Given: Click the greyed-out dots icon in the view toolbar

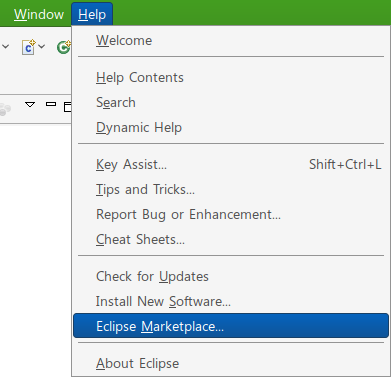Looking at the screenshot, I should [x=5, y=109].
